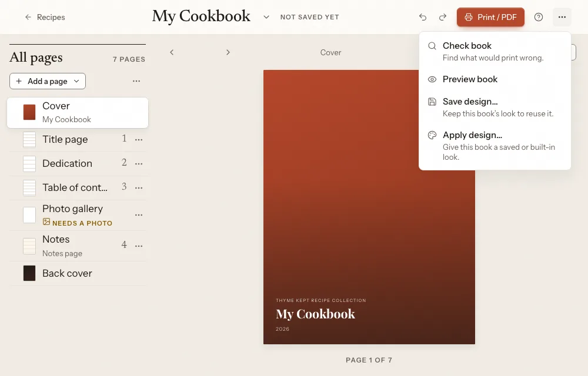Screen dimensions: 588x376
Task: Choose Save design… from the menu
Action: (x=495, y=107)
